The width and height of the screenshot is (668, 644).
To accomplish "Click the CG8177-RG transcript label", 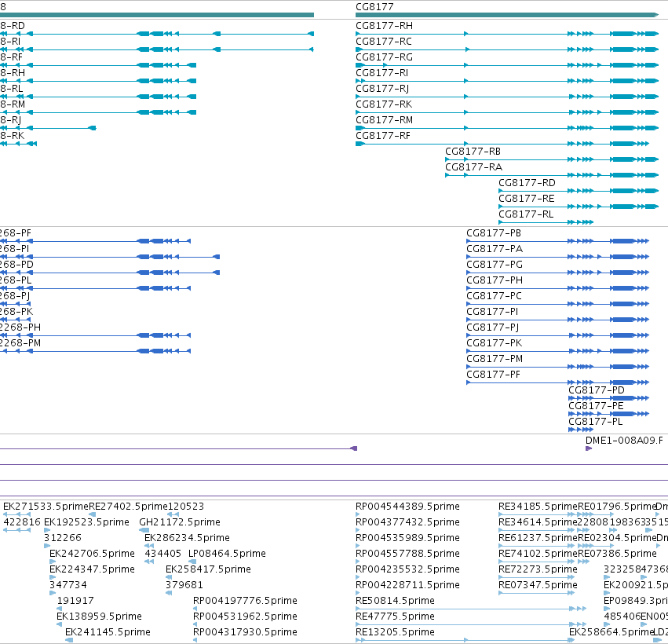I will (x=384, y=57).
